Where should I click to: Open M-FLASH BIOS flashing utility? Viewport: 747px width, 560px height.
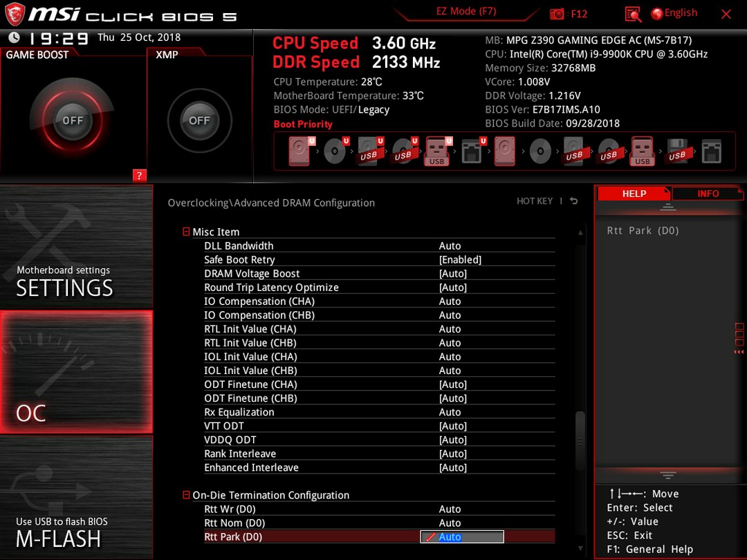coord(76,498)
